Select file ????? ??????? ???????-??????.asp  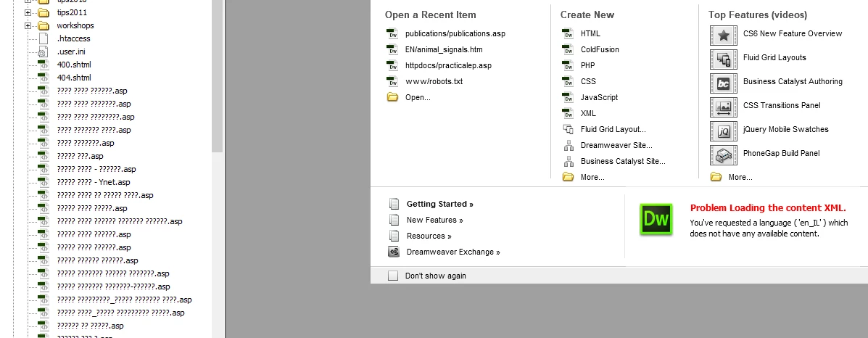pyautogui.click(x=113, y=287)
